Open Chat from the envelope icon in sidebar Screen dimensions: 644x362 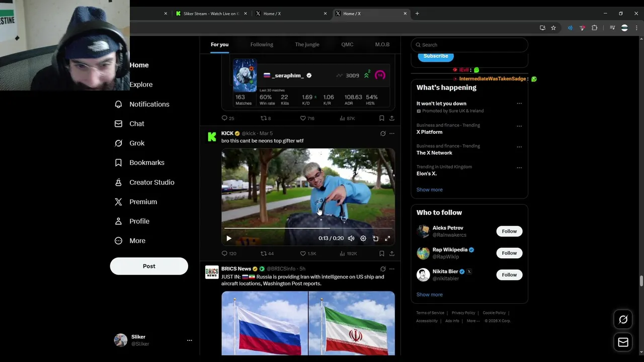tap(118, 124)
